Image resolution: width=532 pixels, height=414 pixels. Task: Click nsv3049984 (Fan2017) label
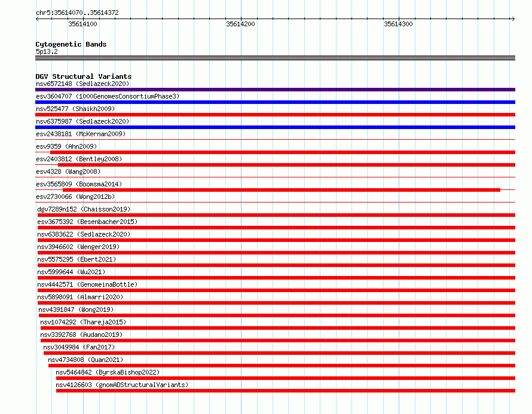[79, 347]
